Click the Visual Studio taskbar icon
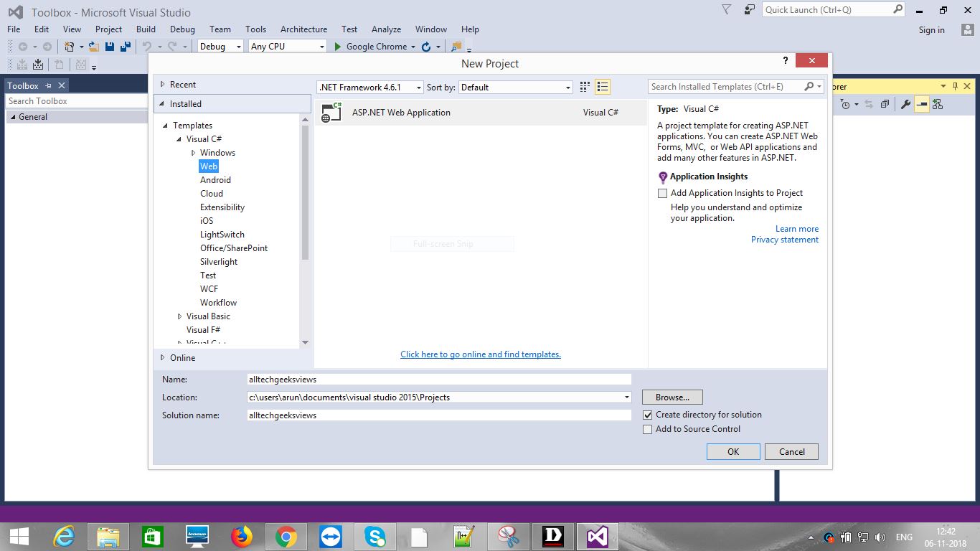Image resolution: width=980 pixels, height=551 pixels. point(597,536)
